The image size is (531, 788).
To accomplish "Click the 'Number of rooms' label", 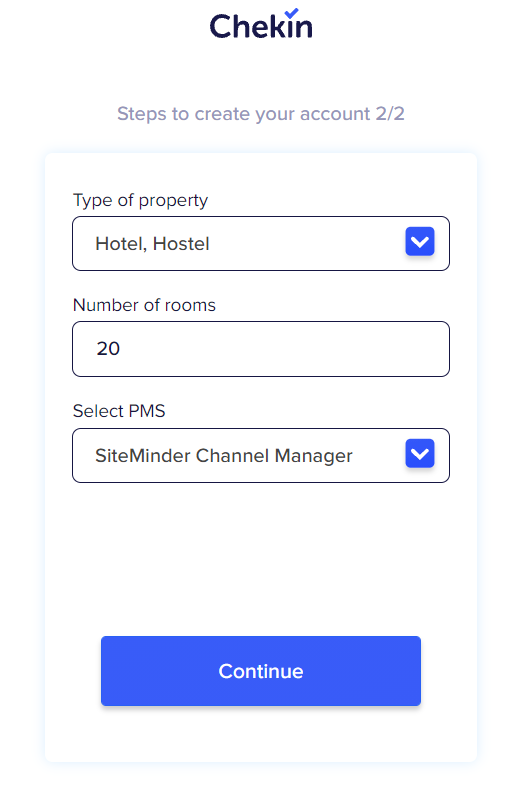I will (x=144, y=305).
